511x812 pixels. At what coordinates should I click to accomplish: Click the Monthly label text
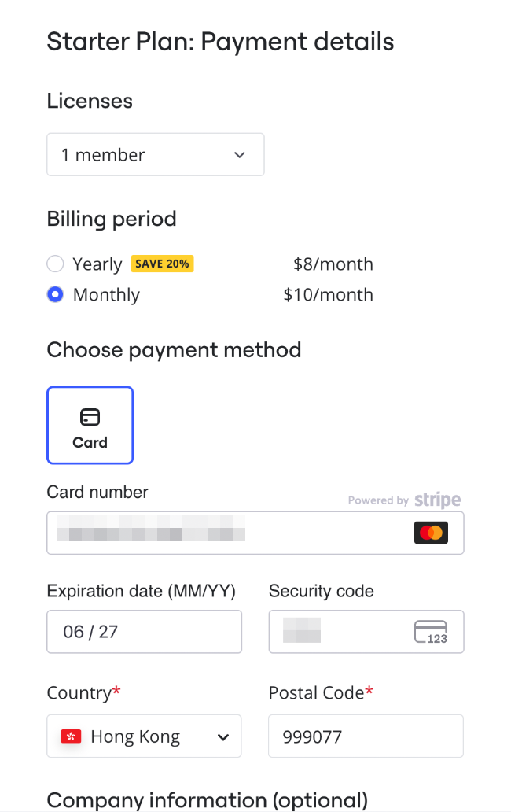click(106, 295)
